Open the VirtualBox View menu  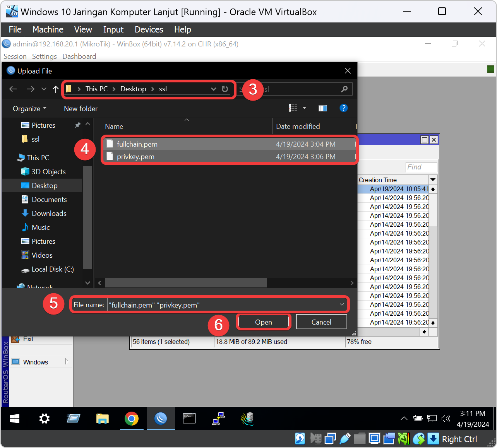(83, 30)
